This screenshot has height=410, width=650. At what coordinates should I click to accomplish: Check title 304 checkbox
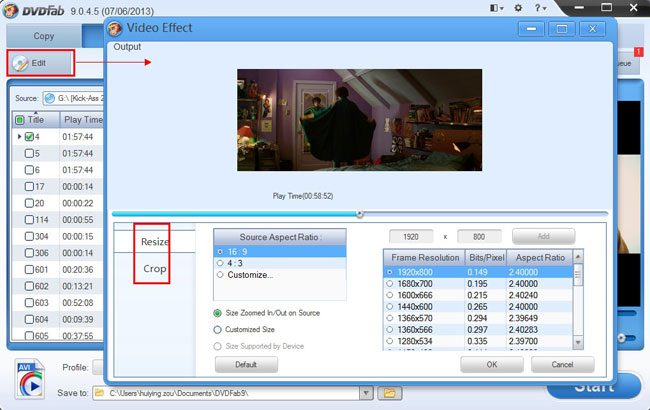pos(29,236)
